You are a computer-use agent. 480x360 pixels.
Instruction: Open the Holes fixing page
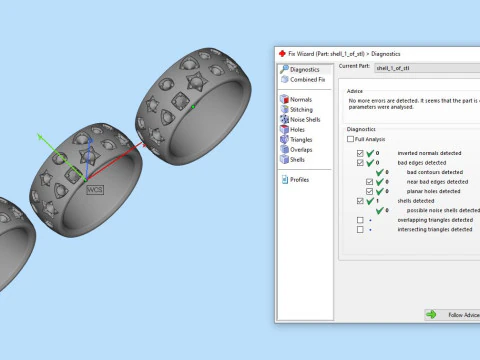[x=293, y=129]
